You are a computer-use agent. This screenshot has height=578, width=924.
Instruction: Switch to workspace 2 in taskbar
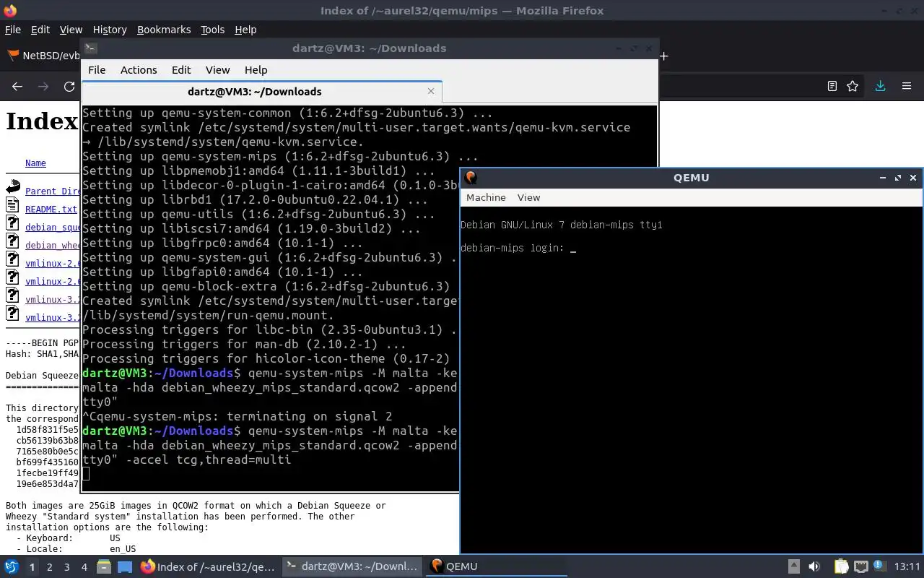click(x=50, y=567)
